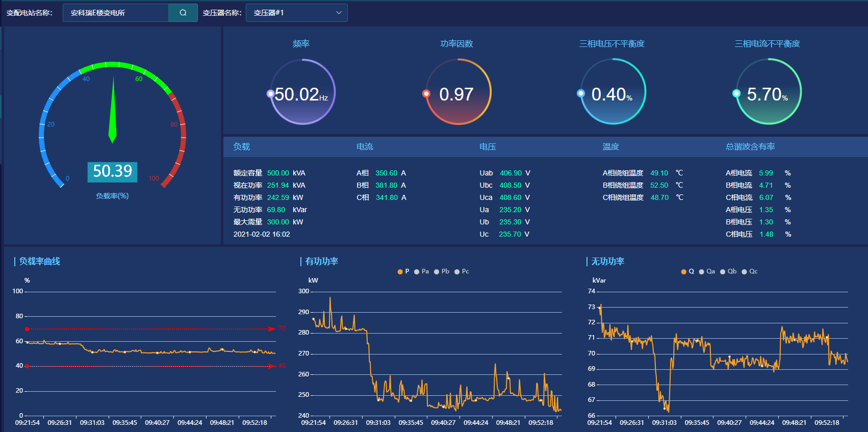Click the power factor gauge 0.97
Viewport: 868px width, 432px height.
point(458,92)
